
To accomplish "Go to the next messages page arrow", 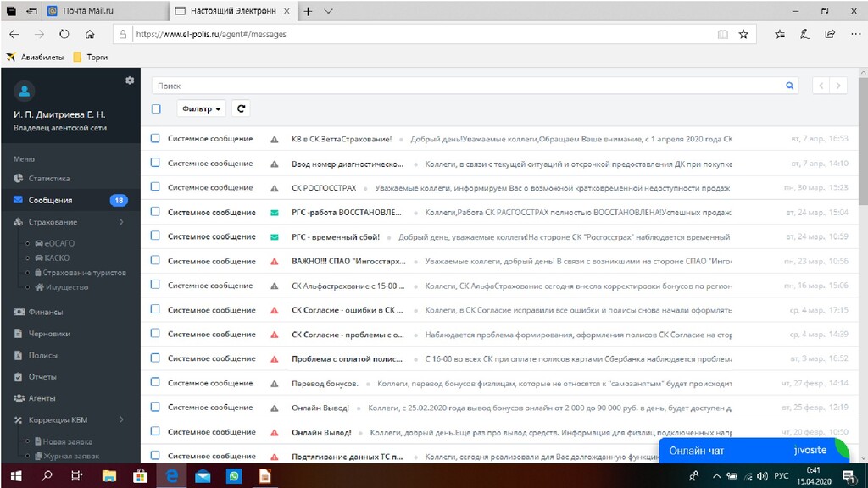I will pos(838,86).
